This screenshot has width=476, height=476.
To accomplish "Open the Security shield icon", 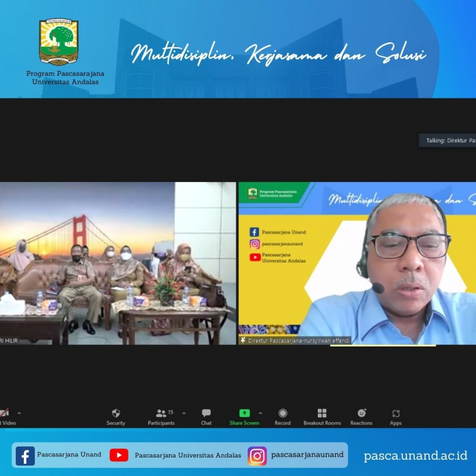I will [116, 414].
